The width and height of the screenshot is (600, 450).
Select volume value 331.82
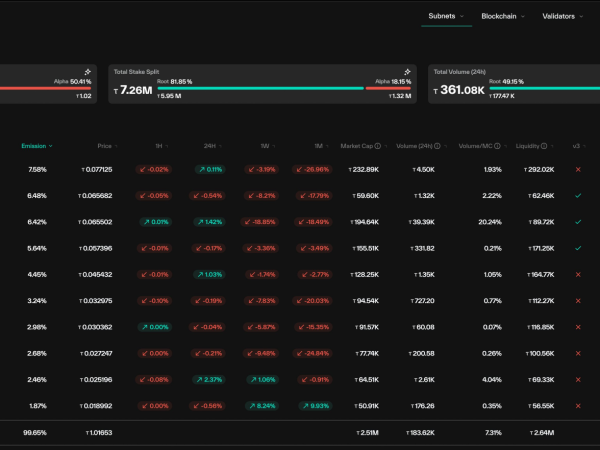[422, 248]
